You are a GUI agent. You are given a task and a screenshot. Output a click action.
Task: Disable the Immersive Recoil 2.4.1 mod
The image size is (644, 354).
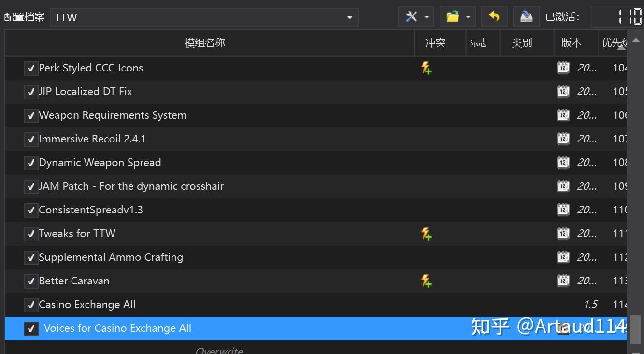pos(31,139)
